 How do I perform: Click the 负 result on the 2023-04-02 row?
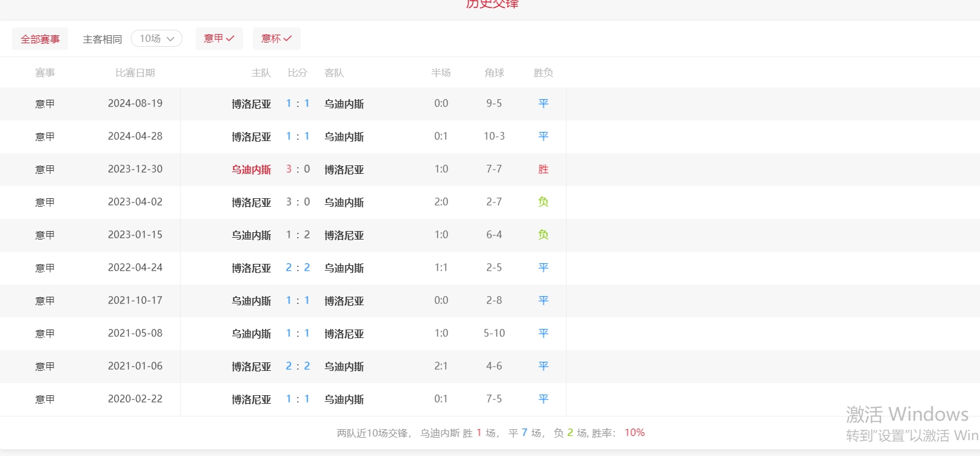[543, 202]
